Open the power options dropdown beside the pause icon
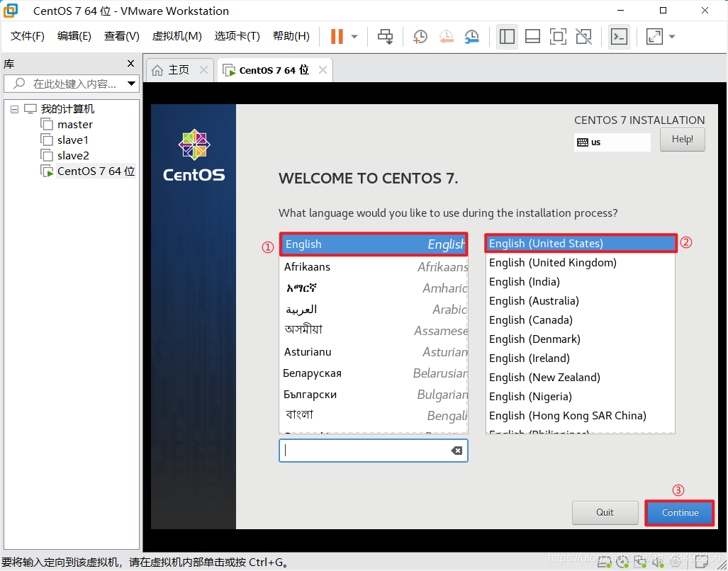The height and width of the screenshot is (571, 728). coord(354,37)
